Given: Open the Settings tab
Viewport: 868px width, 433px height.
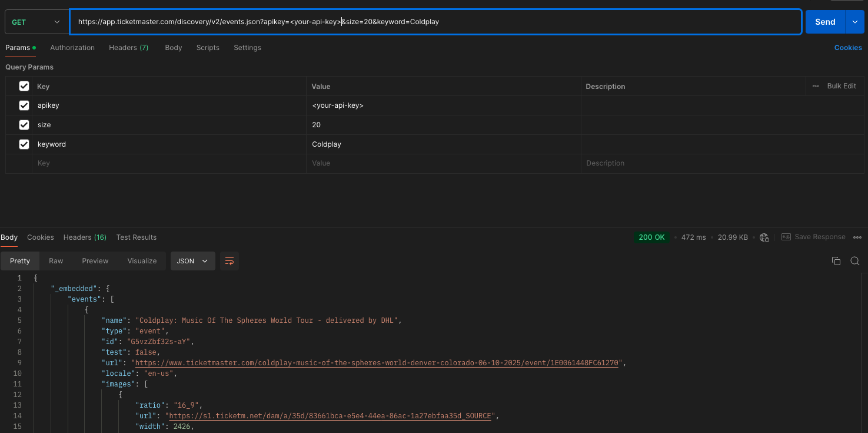Looking at the screenshot, I should (x=247, y=48).
